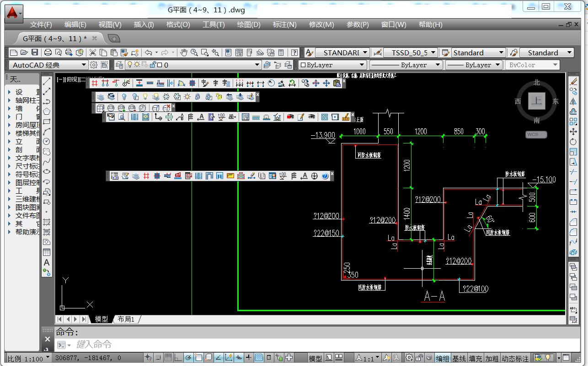The image size is (588, 366).
Task: Toggle Lineweight display in status bar
Action: click(x=248, y=358)
